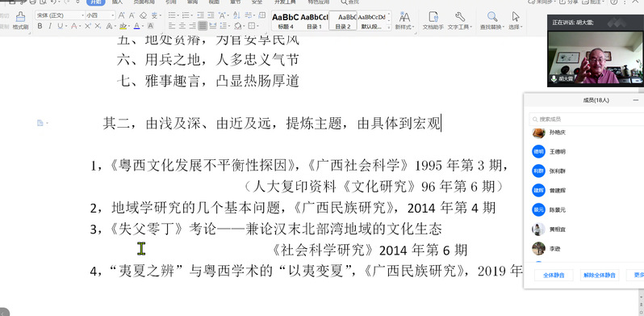Click the Select (选择) cursor icon

point(515,19)
